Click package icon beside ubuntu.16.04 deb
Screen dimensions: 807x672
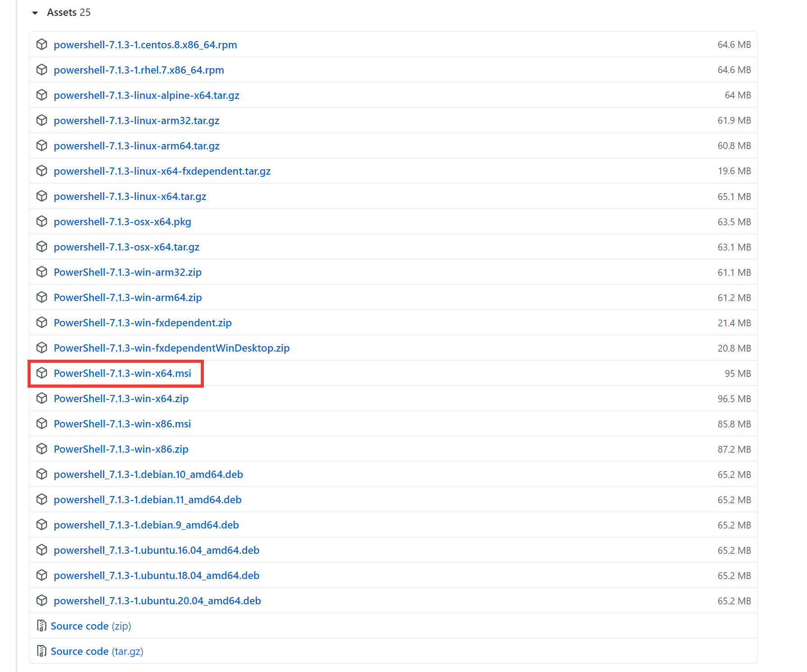(x=42, y=550)
